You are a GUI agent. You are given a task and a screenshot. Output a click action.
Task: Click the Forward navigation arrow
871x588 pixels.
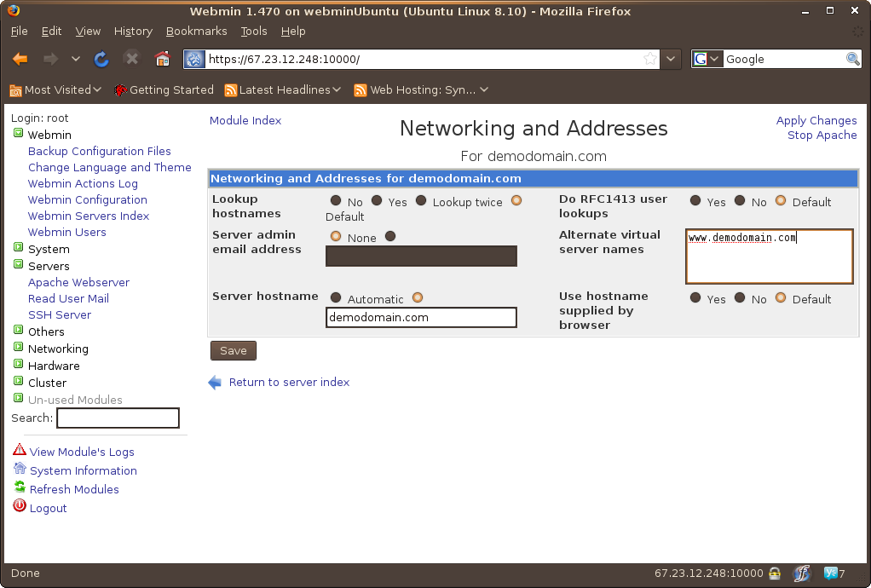[x=50, y=59]
